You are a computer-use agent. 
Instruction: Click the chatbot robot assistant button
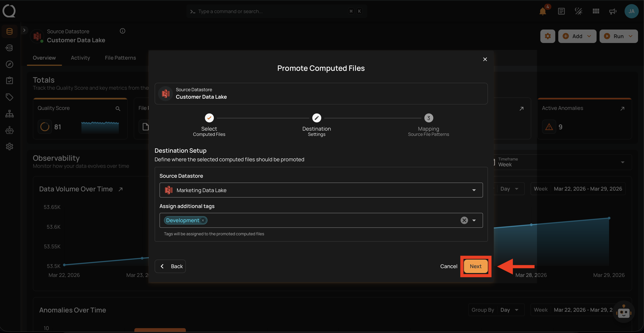coord(623,312)
